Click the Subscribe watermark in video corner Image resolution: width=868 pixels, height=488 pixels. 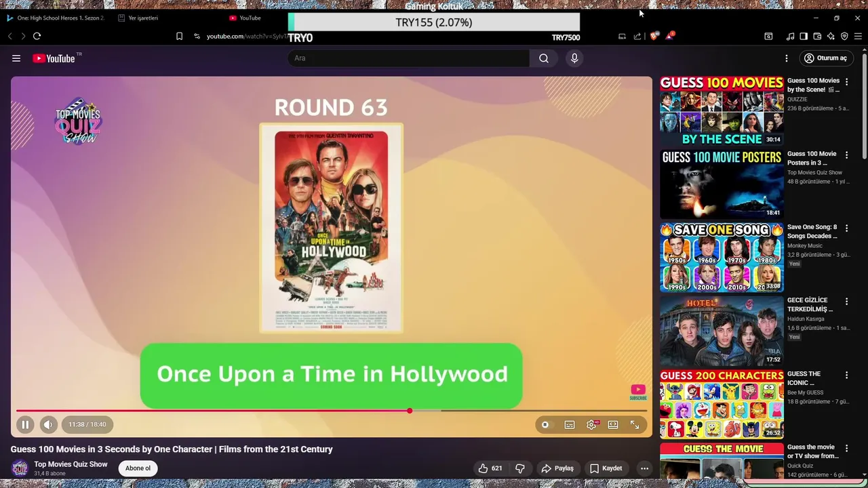[x=638, y=392]
